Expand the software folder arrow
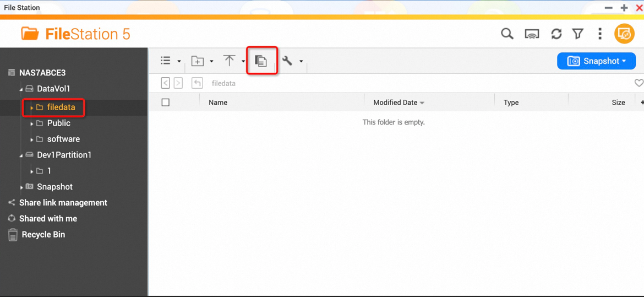Image resolution: width=644 pixels, height=297 pixels. (31, 139)
